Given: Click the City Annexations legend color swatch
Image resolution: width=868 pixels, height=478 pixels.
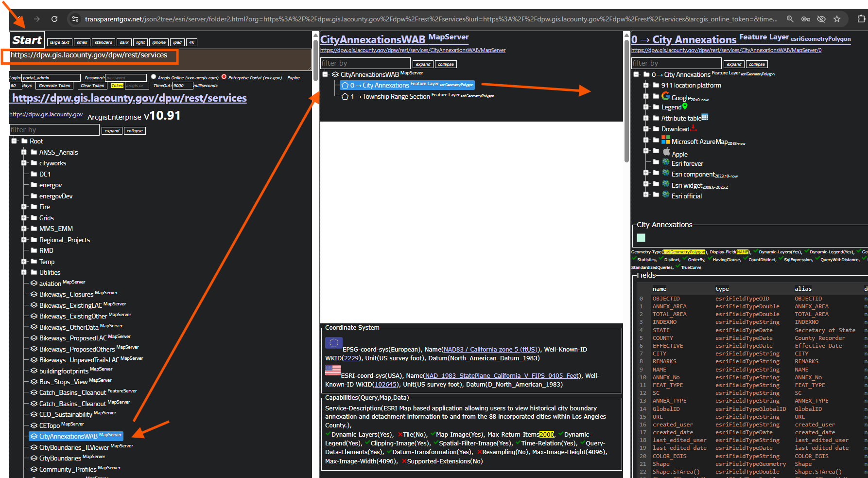Looking at the screenshot, I should [641, 238].
